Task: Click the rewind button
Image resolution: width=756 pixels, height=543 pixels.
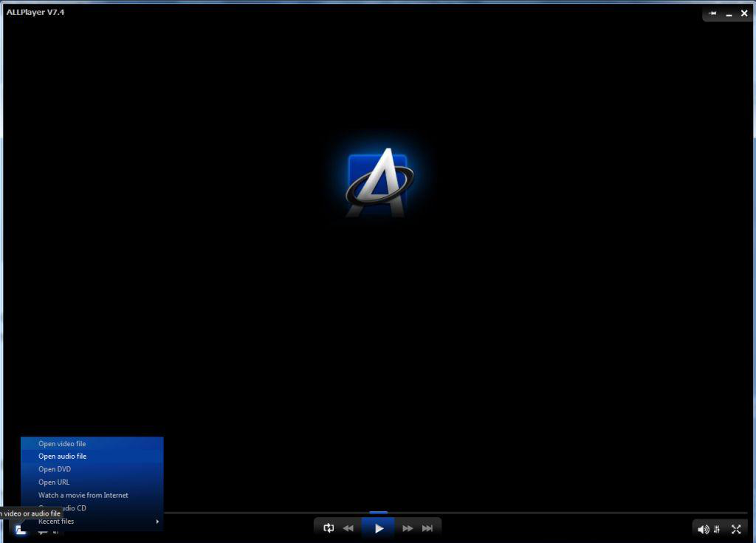Action: pos(348,528)
